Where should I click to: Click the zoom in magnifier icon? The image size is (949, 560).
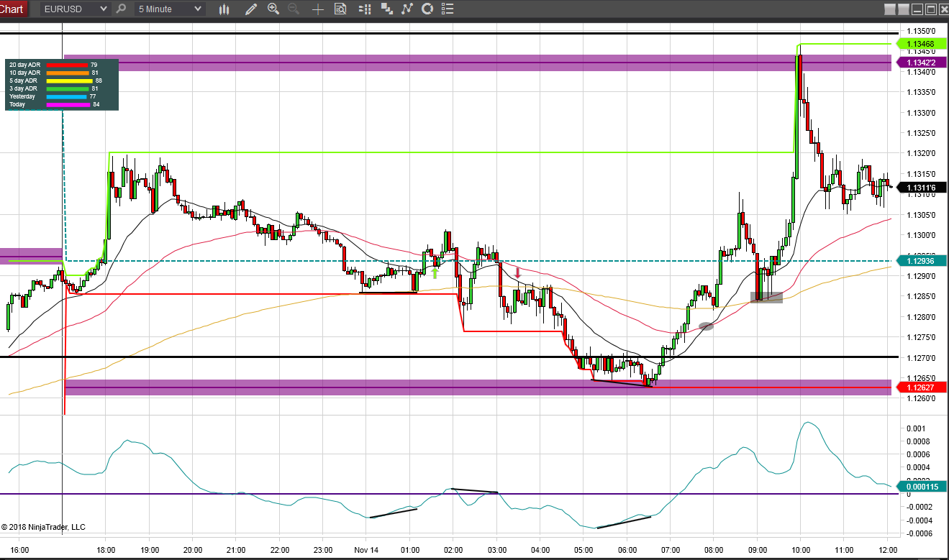273,9
